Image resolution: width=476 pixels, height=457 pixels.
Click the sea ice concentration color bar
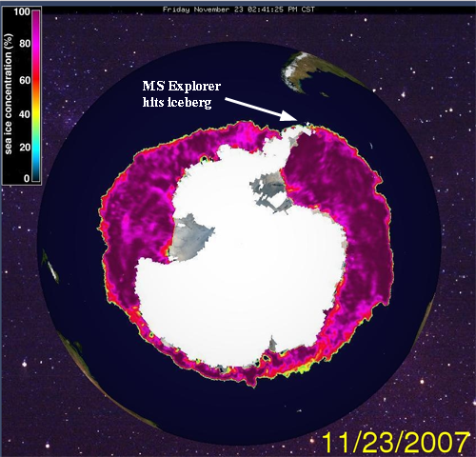coord(36,96)
